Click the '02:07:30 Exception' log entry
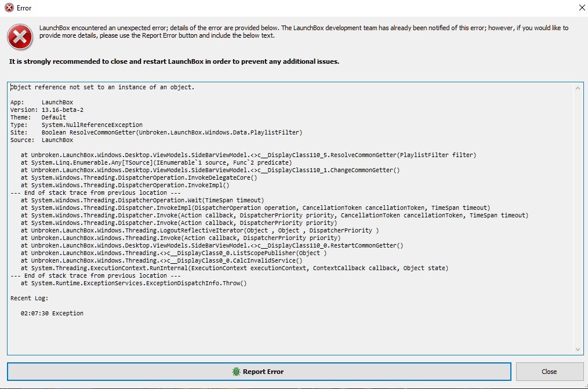The image size is (588, 389). pos(52,313)
